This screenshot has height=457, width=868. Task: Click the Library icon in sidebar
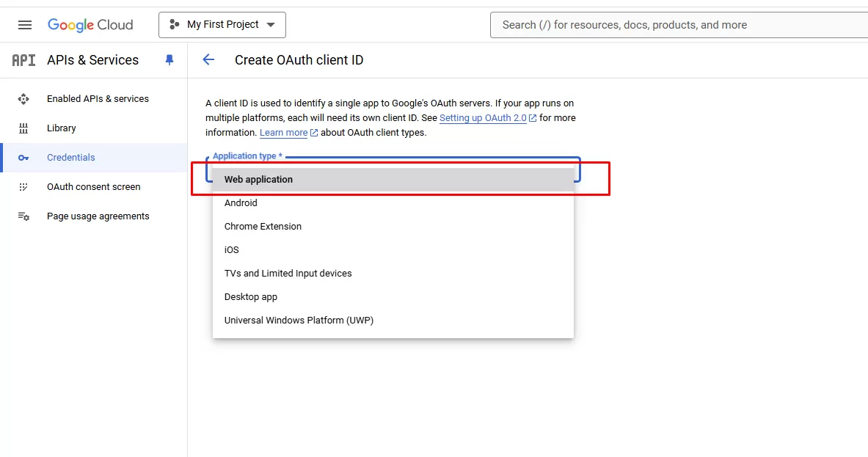pyautogui.click(x=23, y=128)
